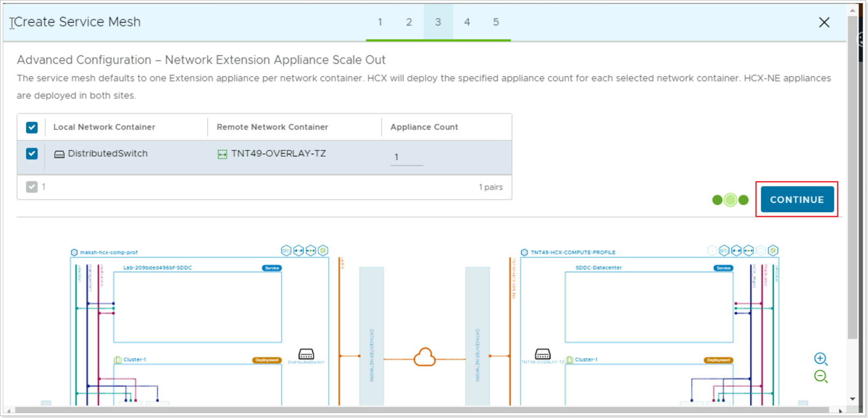This screenshot has height=418, width=868.
Task: Go to wizard step 2
Action: (x=409, y=22)
